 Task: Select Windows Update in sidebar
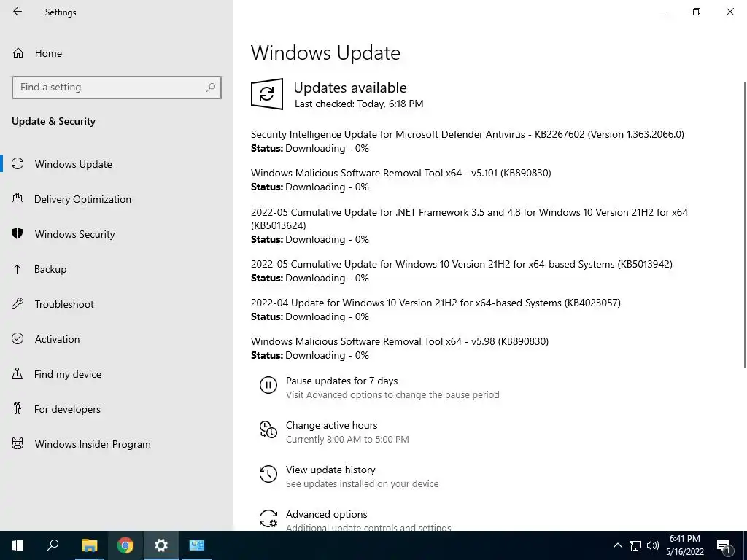coord(74,164)
